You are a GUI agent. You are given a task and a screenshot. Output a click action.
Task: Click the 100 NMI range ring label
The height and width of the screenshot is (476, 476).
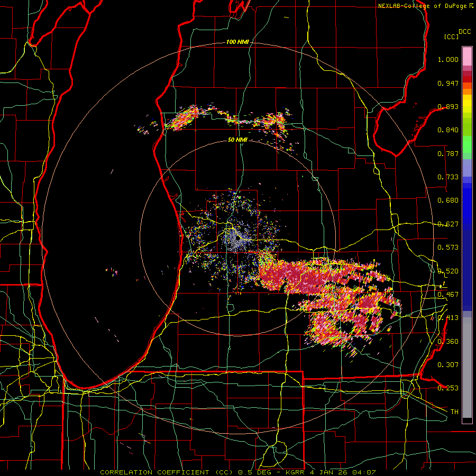237,42
